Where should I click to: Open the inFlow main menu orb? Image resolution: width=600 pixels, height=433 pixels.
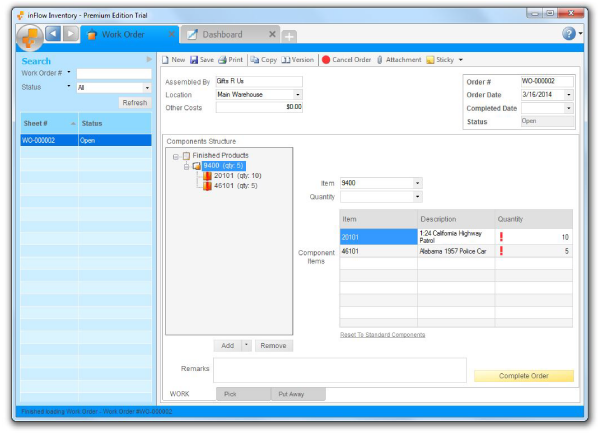29,35
